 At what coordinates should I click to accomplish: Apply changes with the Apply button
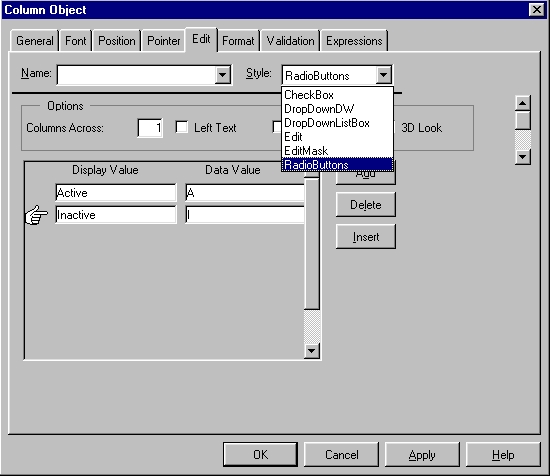click(x=422, y=455)
